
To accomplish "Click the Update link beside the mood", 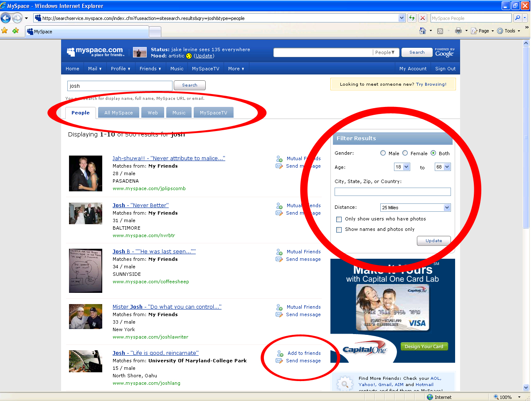I will pos(204,56).
